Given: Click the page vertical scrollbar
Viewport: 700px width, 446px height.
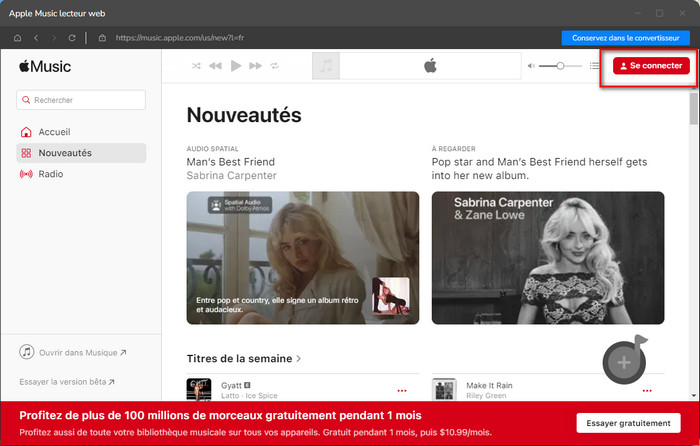Looking at the screenshot, I should click(693, 108).
